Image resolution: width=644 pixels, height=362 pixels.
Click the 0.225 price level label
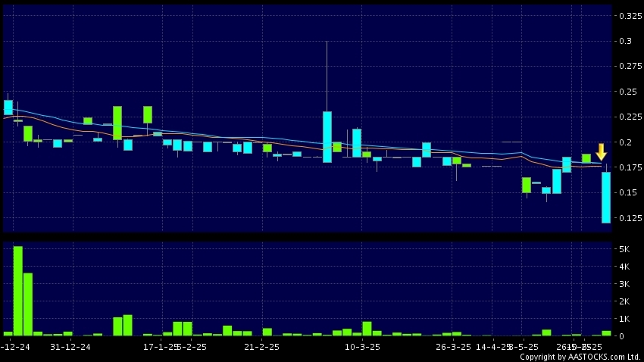coord(630,117)
